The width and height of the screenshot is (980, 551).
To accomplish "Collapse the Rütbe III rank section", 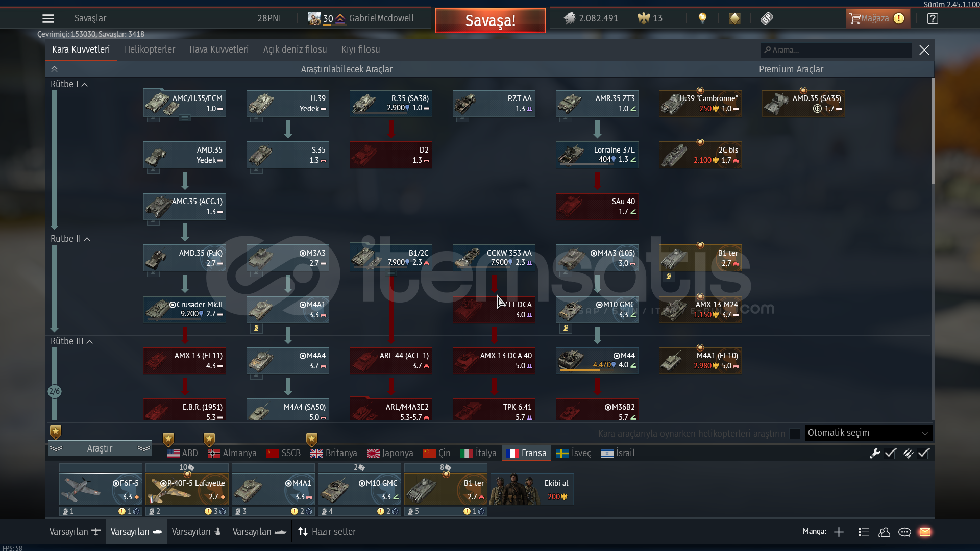I will point(90,341).
